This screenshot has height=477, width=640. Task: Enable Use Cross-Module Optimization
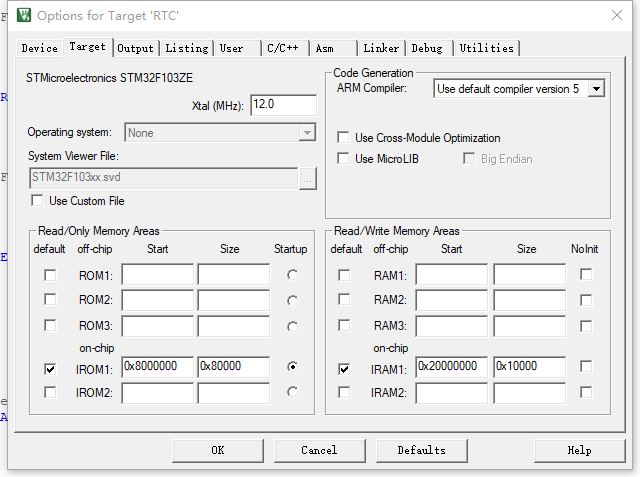pos(343,138)
